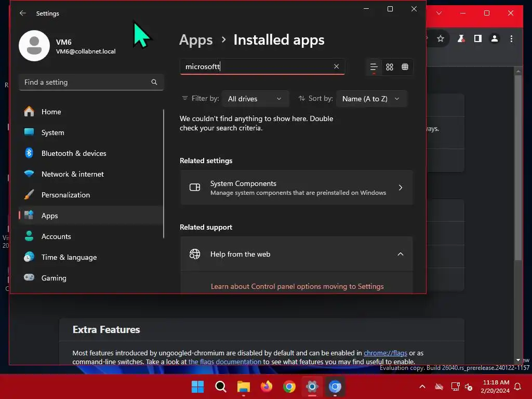Image resolution: width=532 pixels, height=399 pixels.
Task: Open browser profile icon
Action: pos(495,38)
